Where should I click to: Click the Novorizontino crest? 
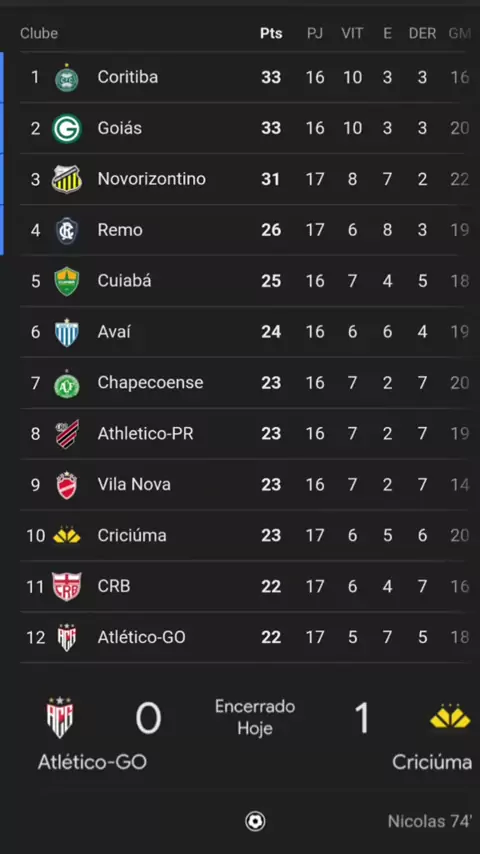point(66,179)
